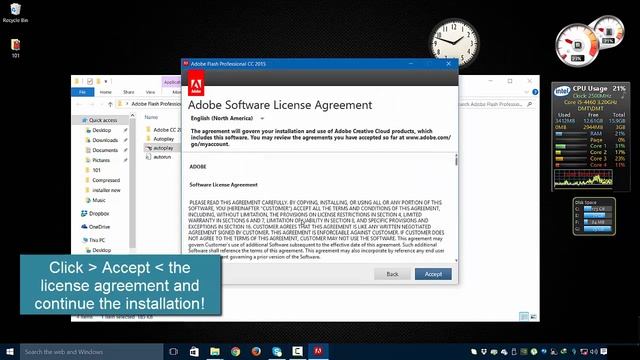640x360 pixels.
Task: Click new folder icon in Explorer quick toolbar
Action: click(x=98, y=81)
